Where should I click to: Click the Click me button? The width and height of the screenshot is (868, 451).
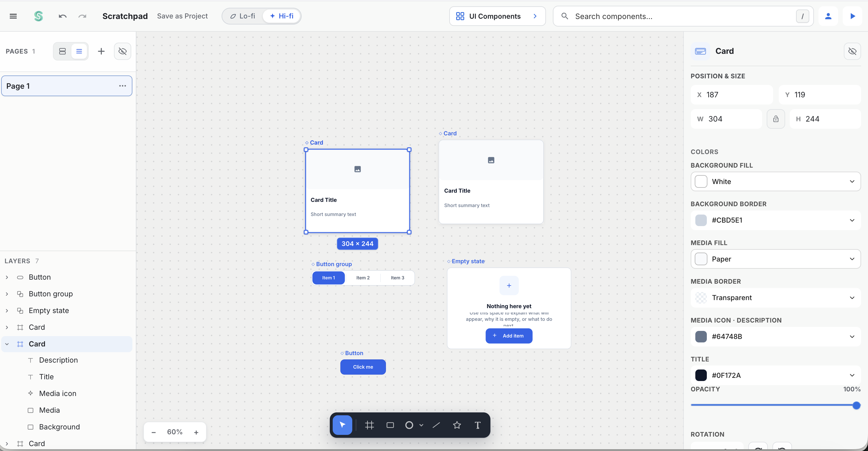point(363,367)
